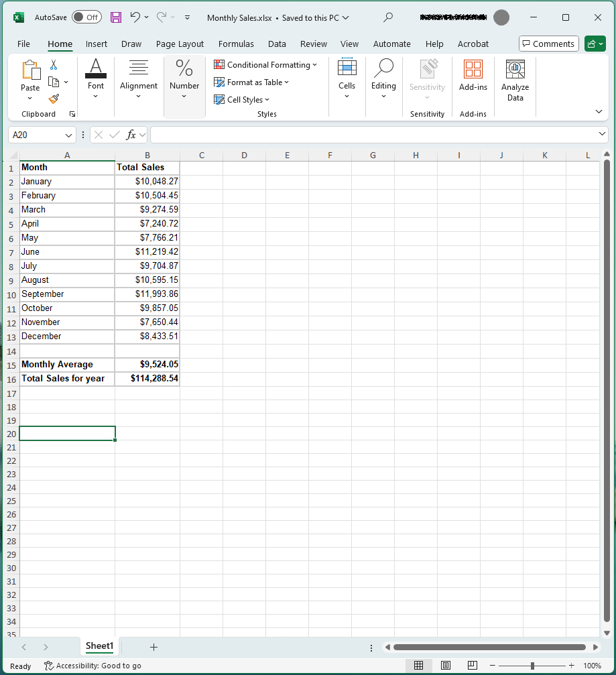616x675 pixels.
Task: Switch to Page Break Preview view
Action: pyautogui.click(x=472, y=666)
